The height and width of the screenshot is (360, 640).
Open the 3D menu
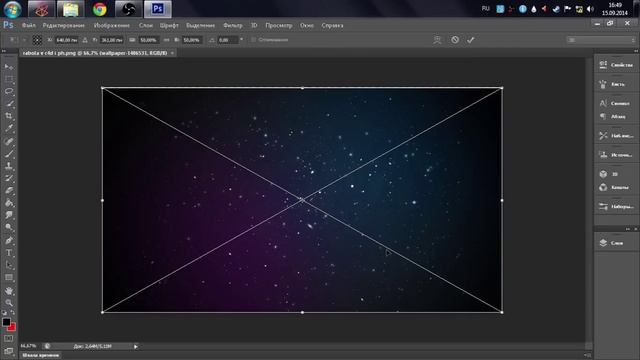tap(254, 25)
